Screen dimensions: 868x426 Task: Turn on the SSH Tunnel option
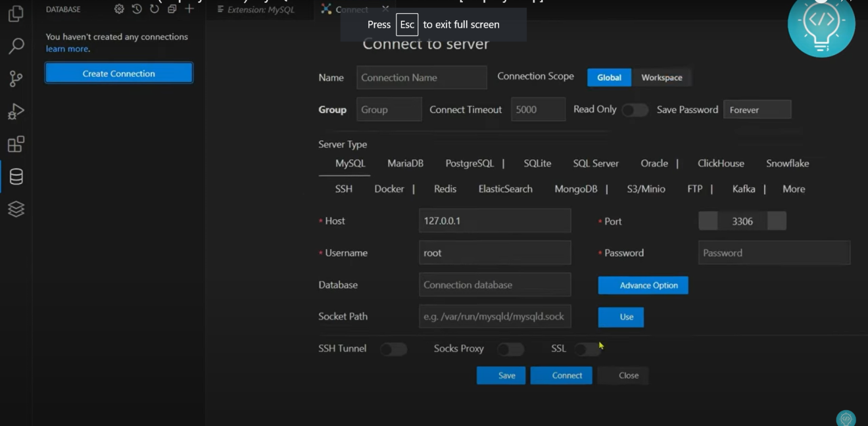click(393, 349)
